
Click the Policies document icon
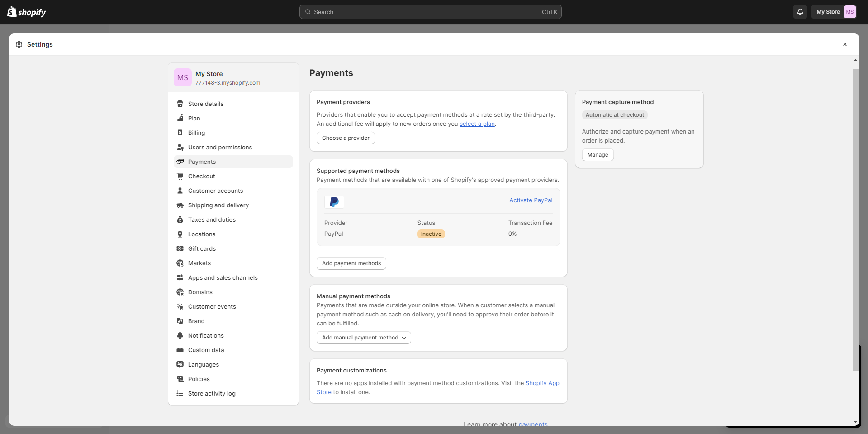180,379
